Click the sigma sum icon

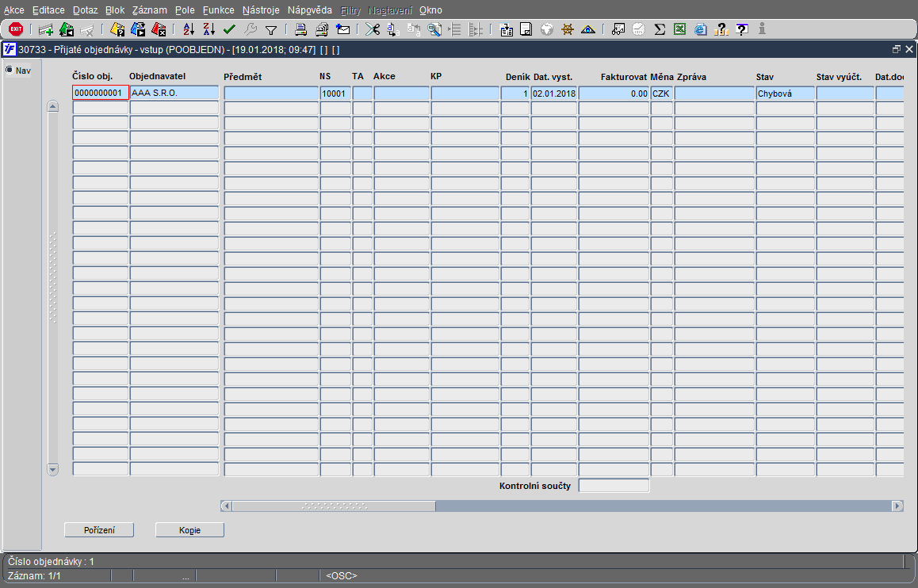[660, 29]
